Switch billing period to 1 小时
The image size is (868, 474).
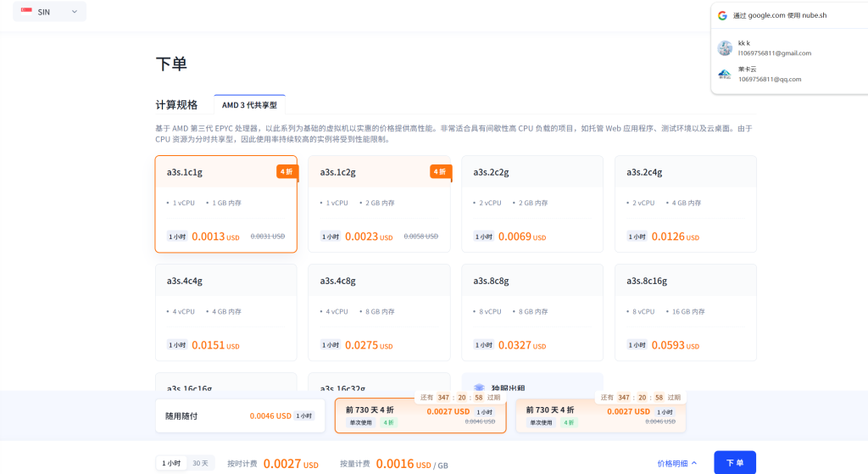click(172, 463)
